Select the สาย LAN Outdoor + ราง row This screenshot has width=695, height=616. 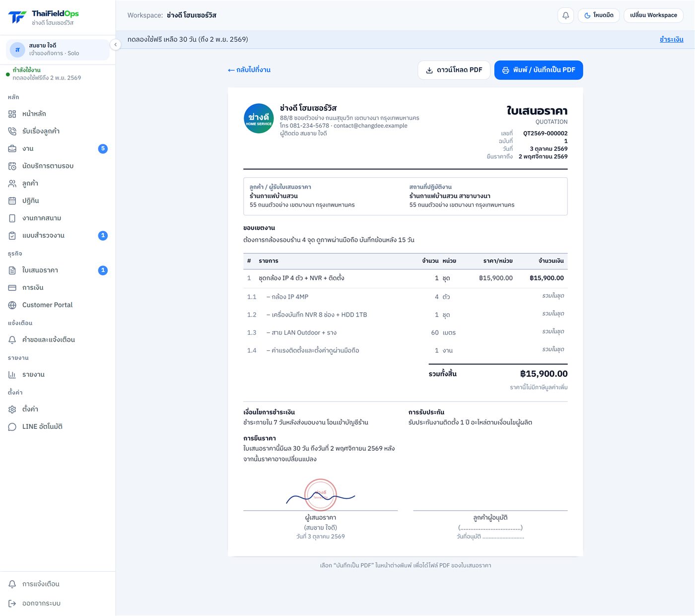405,333
